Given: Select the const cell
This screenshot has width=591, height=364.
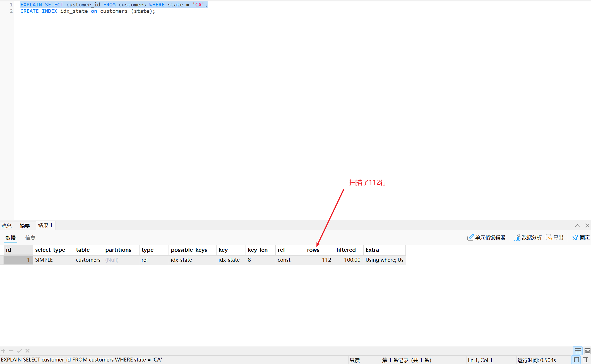Looking at the screenshot, I should tap(290, 260).
